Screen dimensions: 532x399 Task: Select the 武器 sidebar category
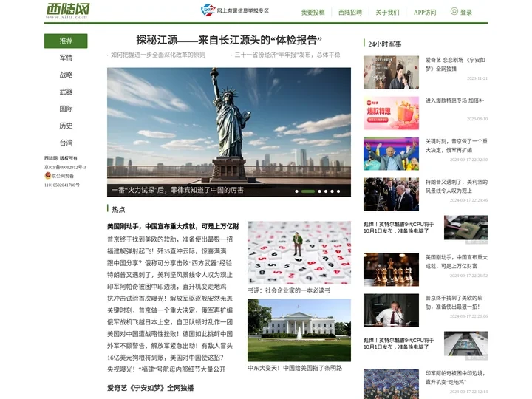tap(66, 92)
